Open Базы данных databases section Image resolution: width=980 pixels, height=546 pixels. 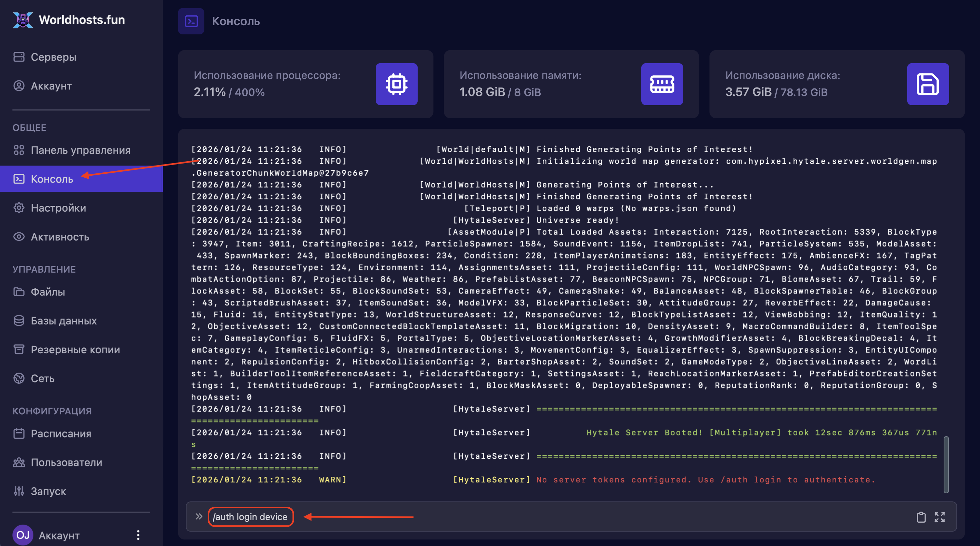point(64,321)
